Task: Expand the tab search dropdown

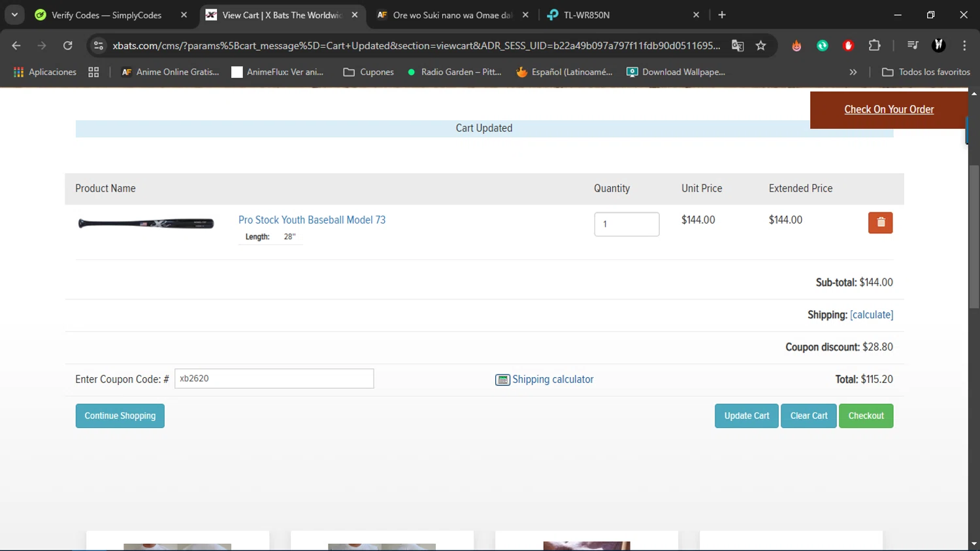Action: pos(14,15)
